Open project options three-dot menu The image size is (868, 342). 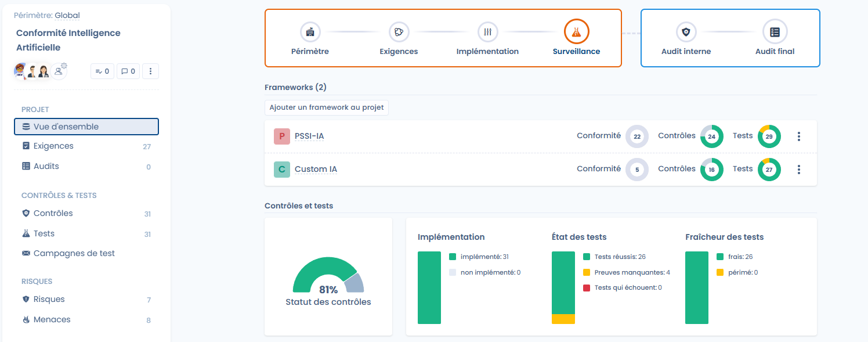click(x=150, y=71)
